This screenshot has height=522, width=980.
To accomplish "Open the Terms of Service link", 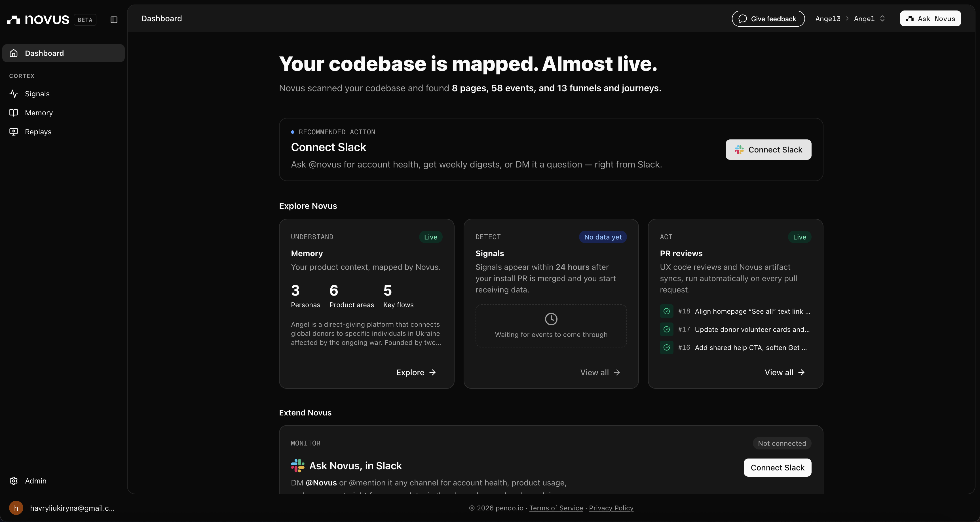I will pyautogui.click(x=556, y=508).
